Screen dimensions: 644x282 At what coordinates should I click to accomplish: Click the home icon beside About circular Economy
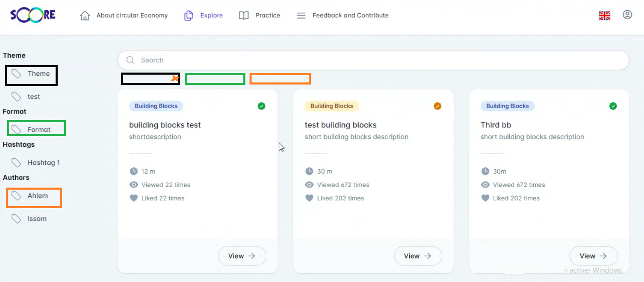pos(85,16)
